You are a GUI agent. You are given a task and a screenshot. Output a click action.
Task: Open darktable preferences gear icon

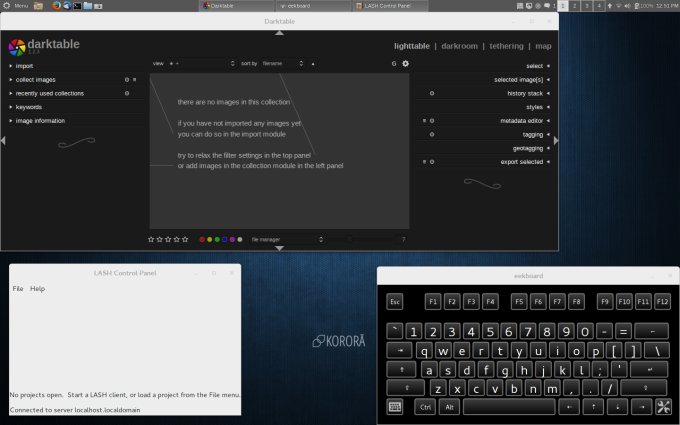point(406,63)
